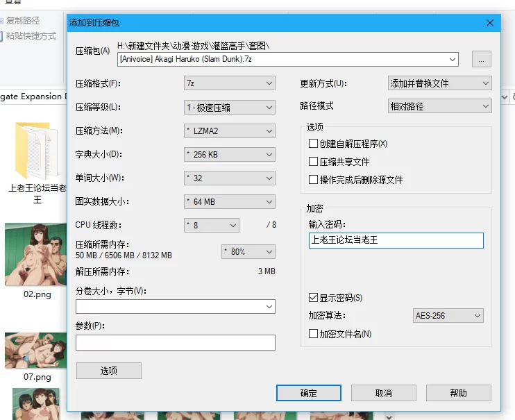Click the 帮助 button

(459, 393)
